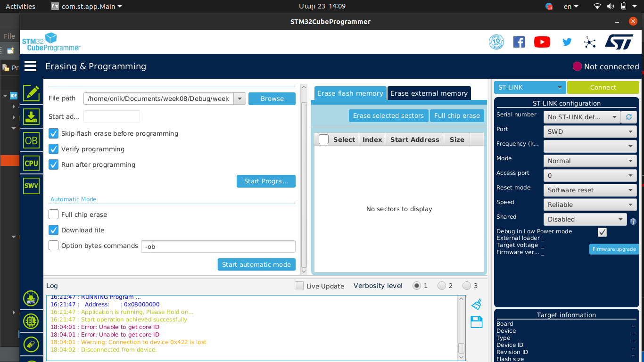Click the info icon beside Shared

633,221
